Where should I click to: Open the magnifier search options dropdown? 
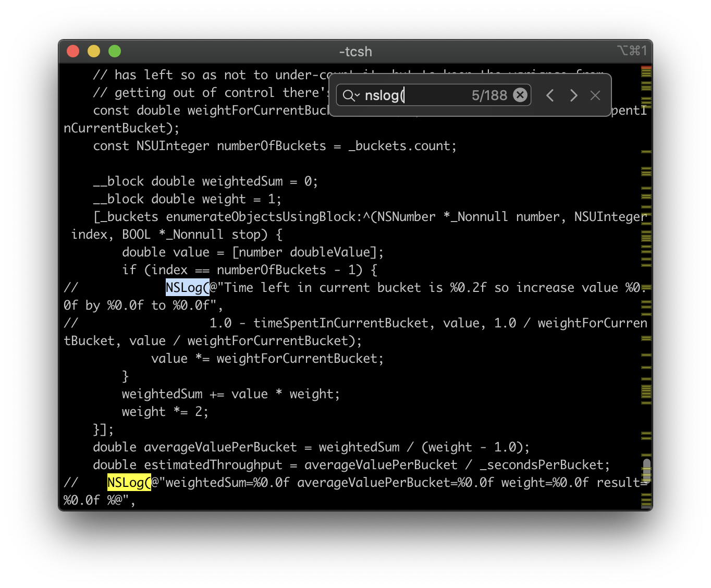point(351,95)
